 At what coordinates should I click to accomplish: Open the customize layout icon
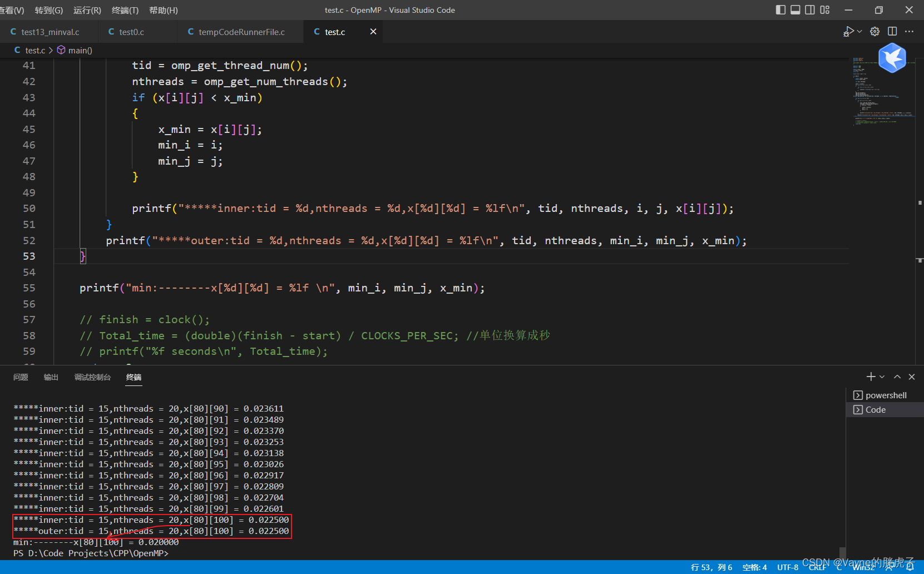pyautogui.click(x=825, y=9)
